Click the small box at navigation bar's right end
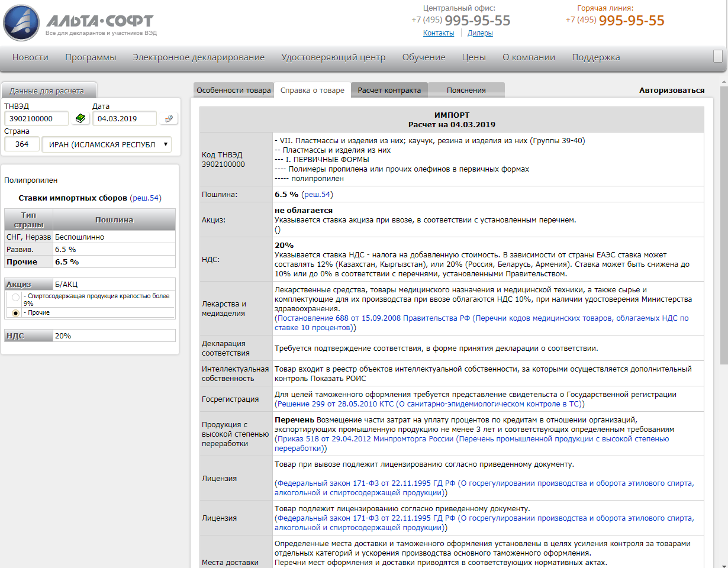728x568 pixels. 717,56
